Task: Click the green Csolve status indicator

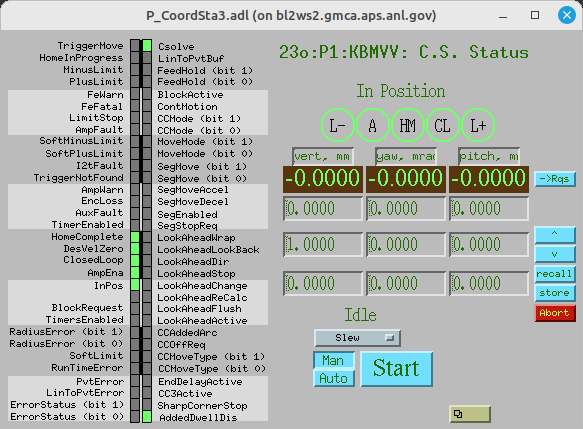Action: coord(147,46)
